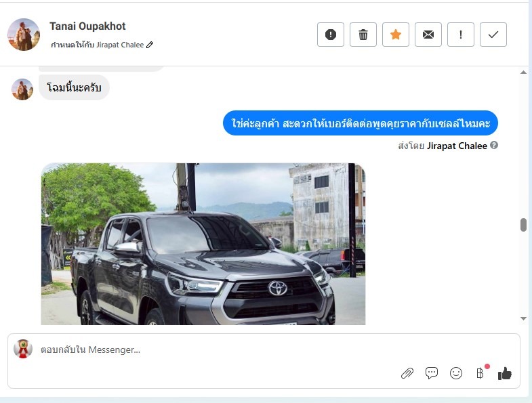Edit assignment with the pencil icon next to Jirapat Chalee

(150, 45)
